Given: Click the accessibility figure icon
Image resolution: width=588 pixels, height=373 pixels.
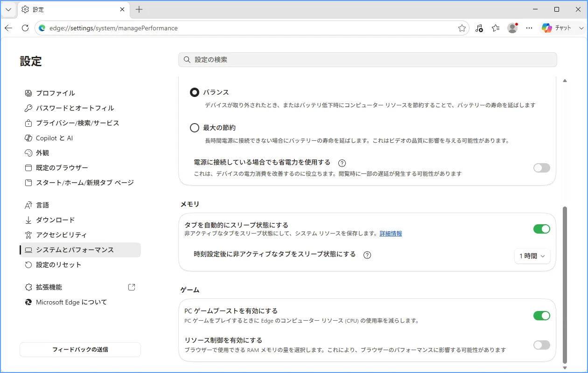Looking at the screenshot, I should (x=28, y=235).
